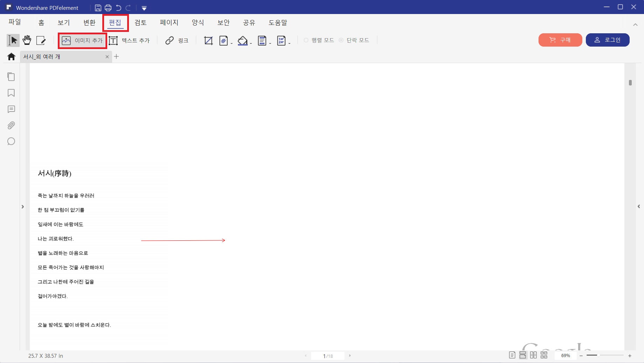Image resolution: width=644 pixels, height=363 pixels.
Task: Switch to the 변환 tab
Action: [x=89, y=23]
